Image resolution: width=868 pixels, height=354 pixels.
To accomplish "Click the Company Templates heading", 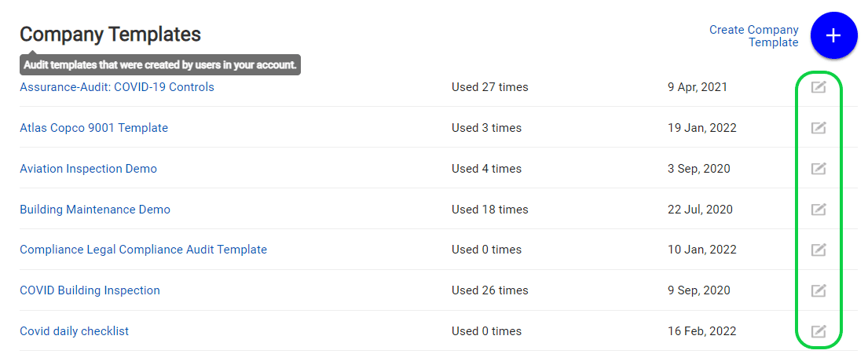I will pos(110,35).
